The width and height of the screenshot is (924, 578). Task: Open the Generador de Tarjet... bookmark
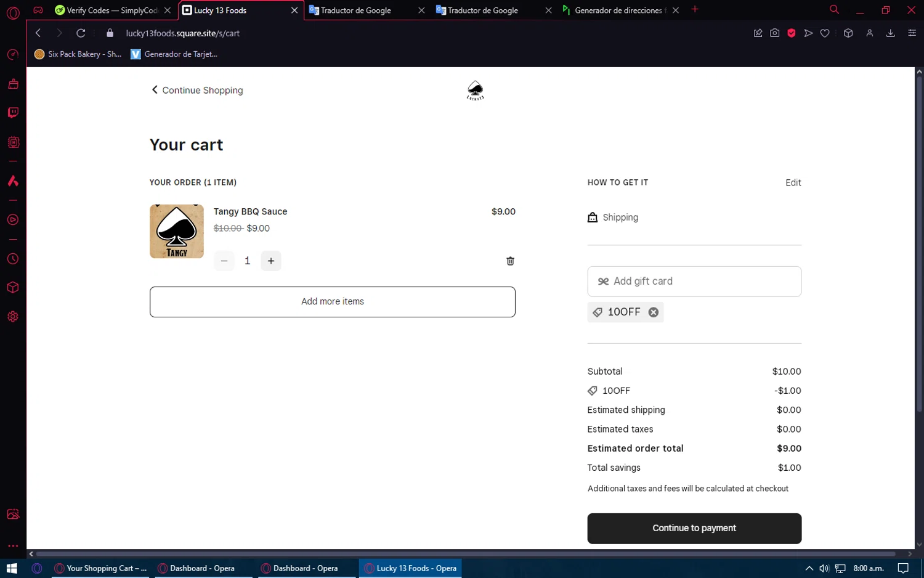tap(174, 54)
